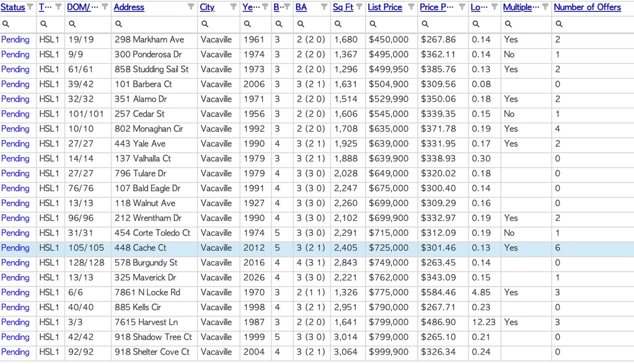Select the 300 Ponderosa Dr address cell
The height and width of the screenshot is (364, 634).
154,54
